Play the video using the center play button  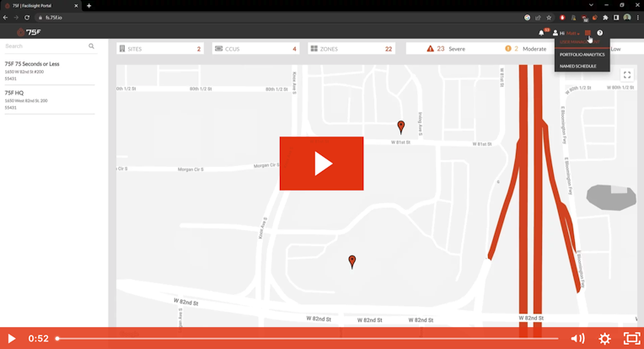coord(321,164)
